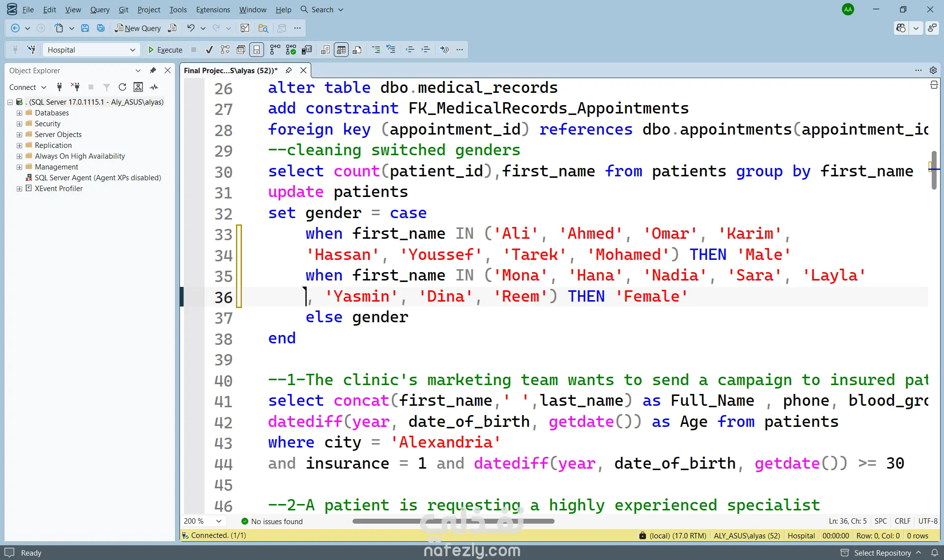Display the Estimated Execution Plan icon
This screenshot has width=944, height=560.
click(x=225, y=50)
